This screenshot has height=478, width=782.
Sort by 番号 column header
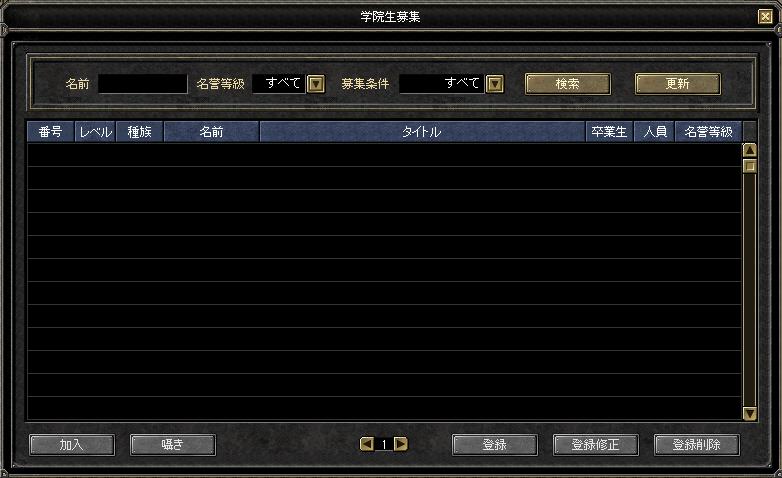point(50,132)
